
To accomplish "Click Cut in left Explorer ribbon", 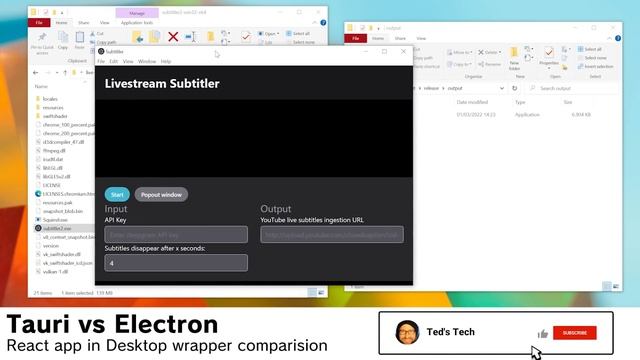I will pyautogui.click(x=97, y=33).
